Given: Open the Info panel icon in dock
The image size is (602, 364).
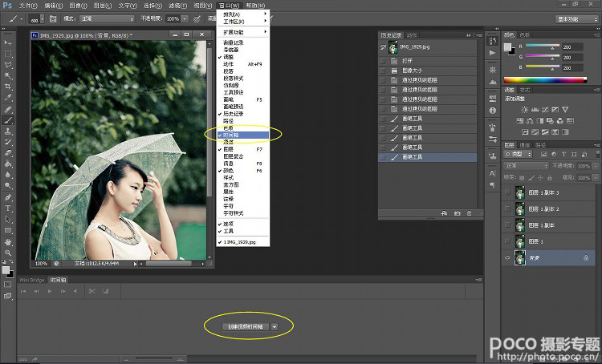Looking at the screenshot, I should (x=493, y=111).
